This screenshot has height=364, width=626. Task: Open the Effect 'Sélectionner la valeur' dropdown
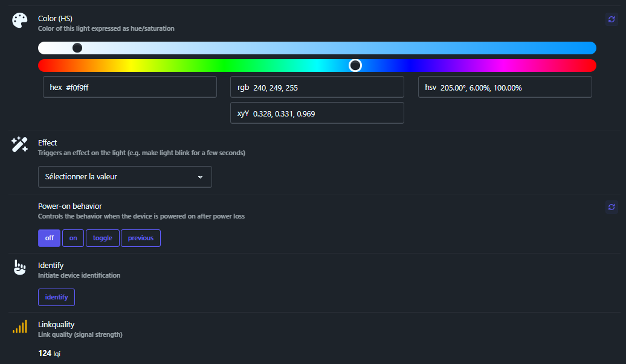125,177
